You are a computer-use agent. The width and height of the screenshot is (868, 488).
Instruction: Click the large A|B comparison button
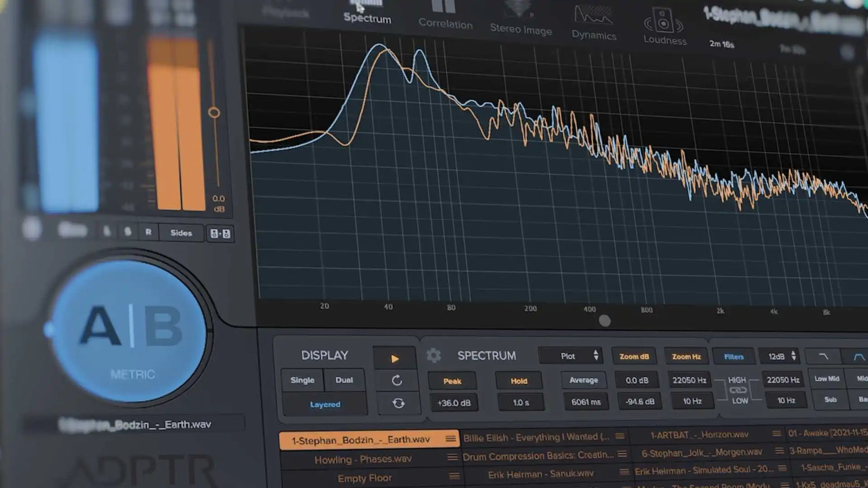point(131,327)
